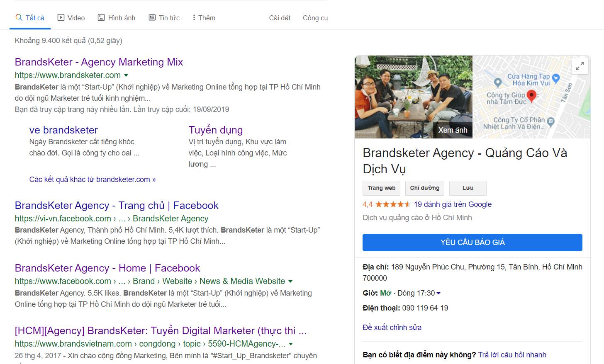The width and height of the screenshot is (604, 364).
Task: Open BrandsKeter - Agency Marketing Mix result
Action: [99, 62]
